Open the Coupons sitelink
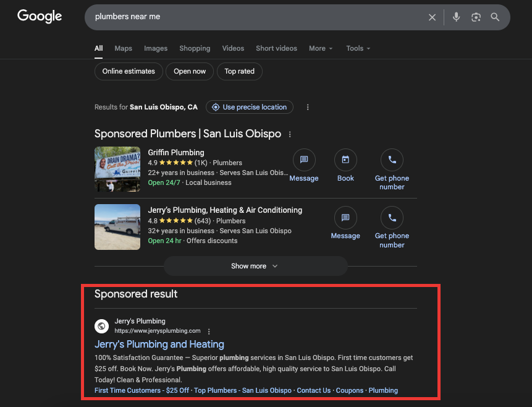This screenshot has height=407, width=532. point(350,390)
